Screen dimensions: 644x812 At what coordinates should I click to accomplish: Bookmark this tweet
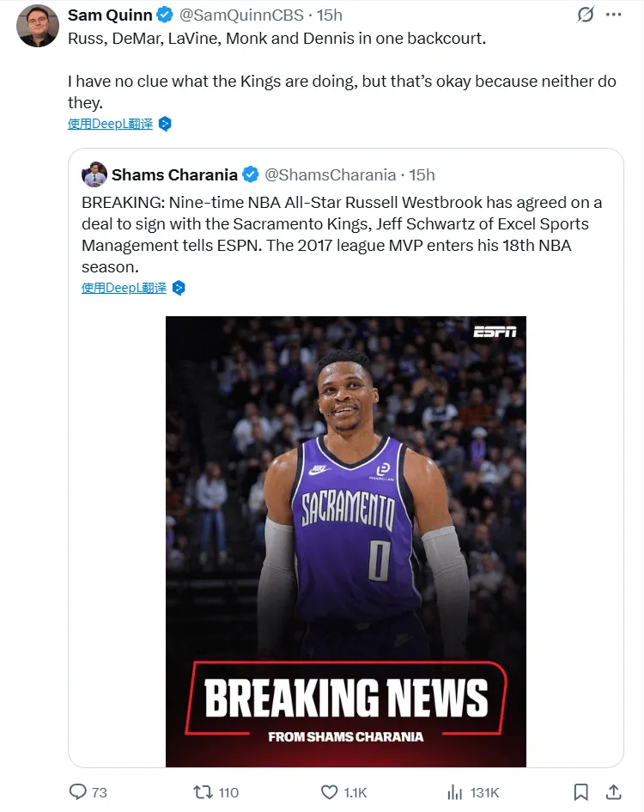pyautogui.click(x=580, y=791)
